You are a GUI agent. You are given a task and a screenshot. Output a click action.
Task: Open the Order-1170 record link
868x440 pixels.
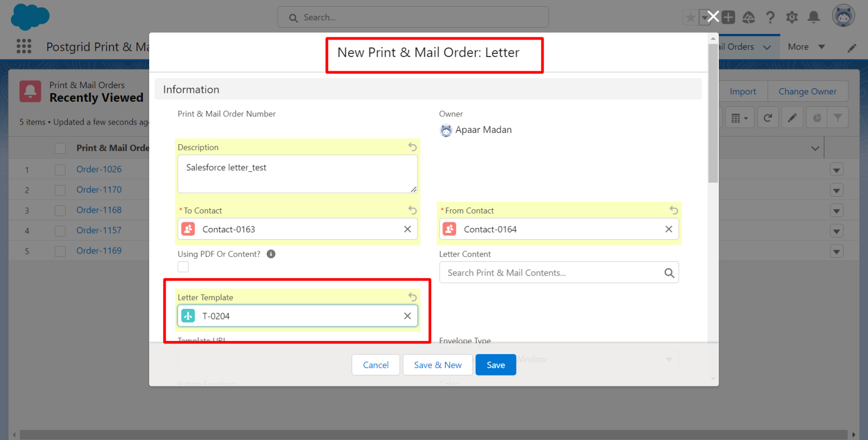pos(99,189)
